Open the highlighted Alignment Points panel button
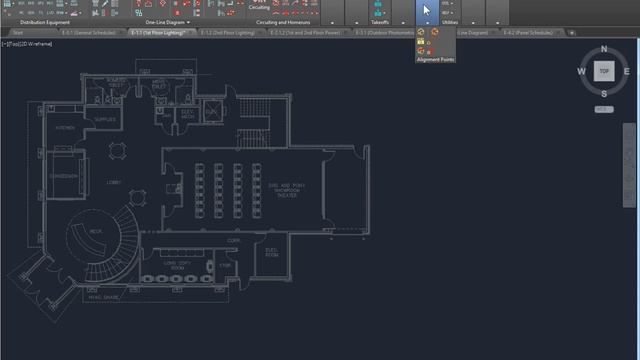This screenshot has height=360, width=640. click(x=427, y=13)
